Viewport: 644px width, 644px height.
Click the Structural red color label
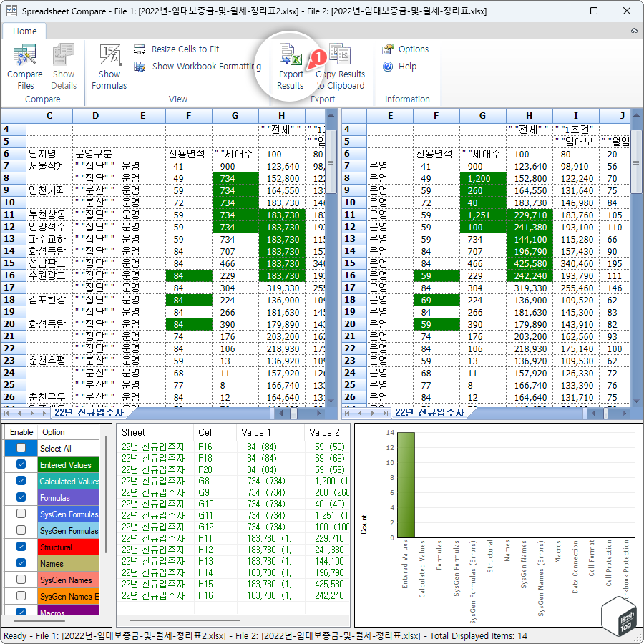(69, 547)
